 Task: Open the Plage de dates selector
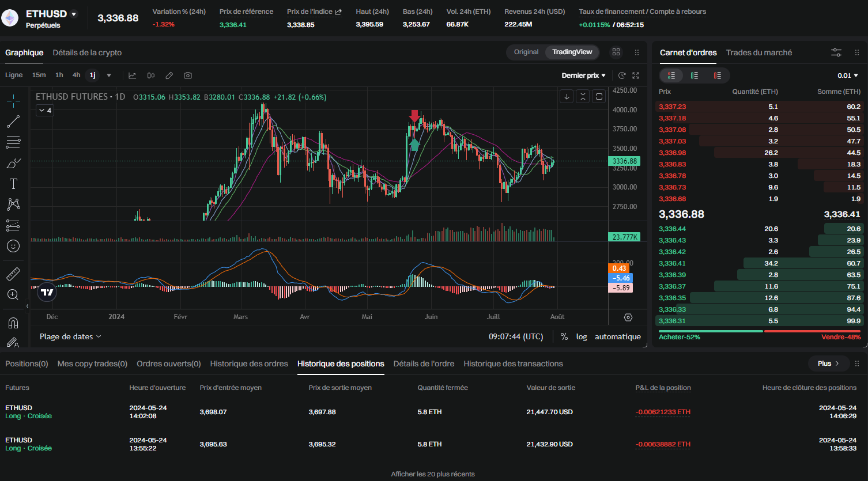(70, 336)
